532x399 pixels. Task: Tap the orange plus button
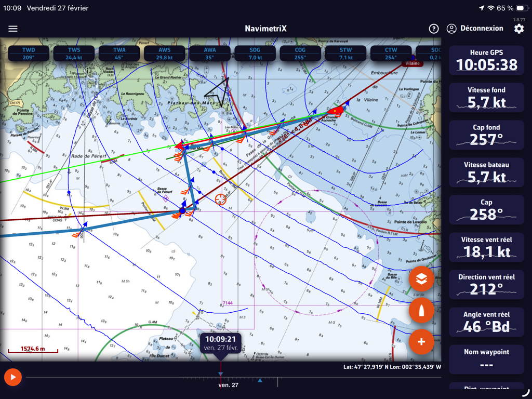(x=421, y=342)
